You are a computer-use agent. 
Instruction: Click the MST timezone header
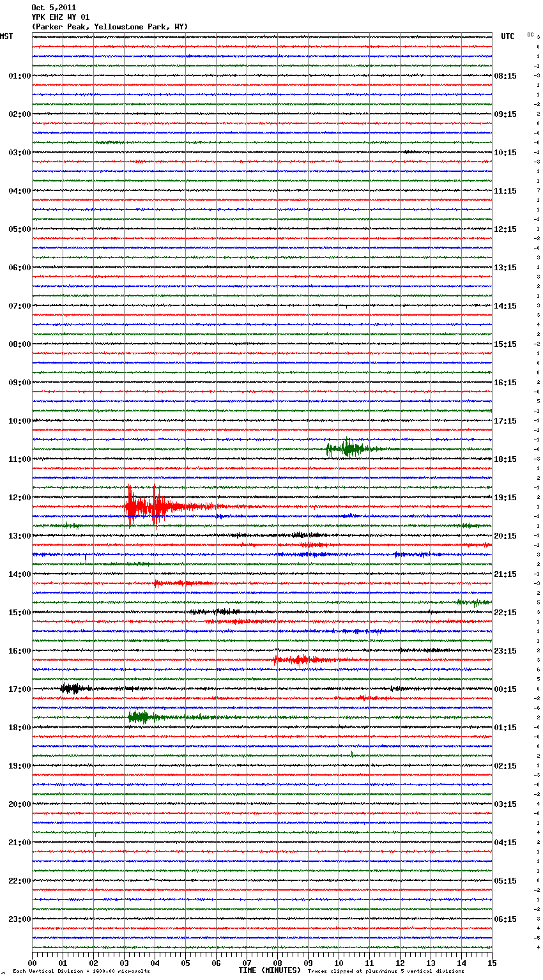(6, 36)
